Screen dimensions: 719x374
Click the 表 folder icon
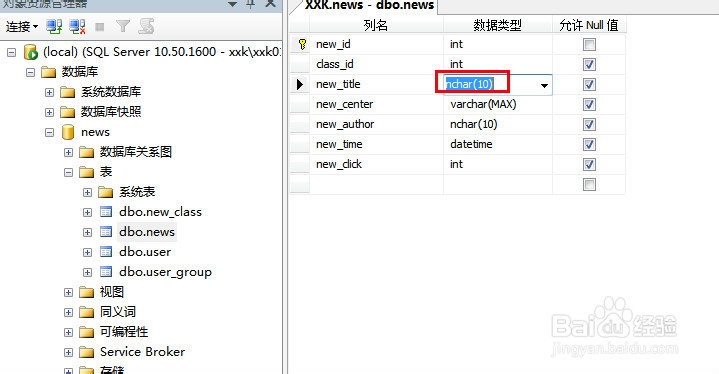click(x=86, y=172)
